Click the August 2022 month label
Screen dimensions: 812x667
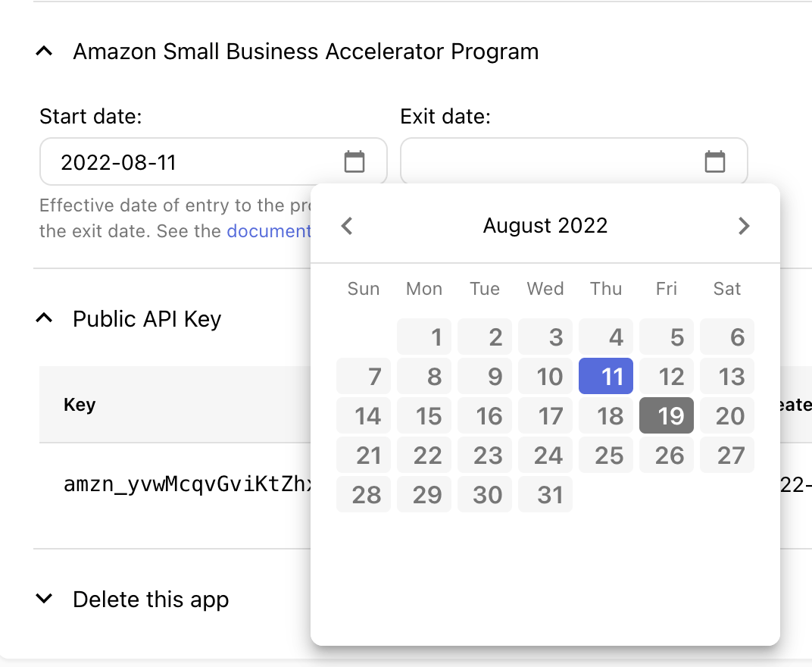(x=545, y=226)
